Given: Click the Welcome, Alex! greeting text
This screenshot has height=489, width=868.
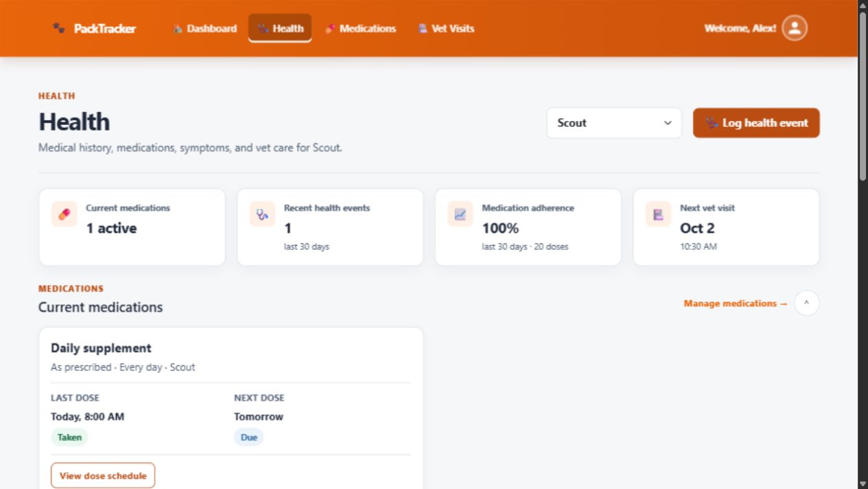Looking at the screenshot, I should (x=740, y=28).
